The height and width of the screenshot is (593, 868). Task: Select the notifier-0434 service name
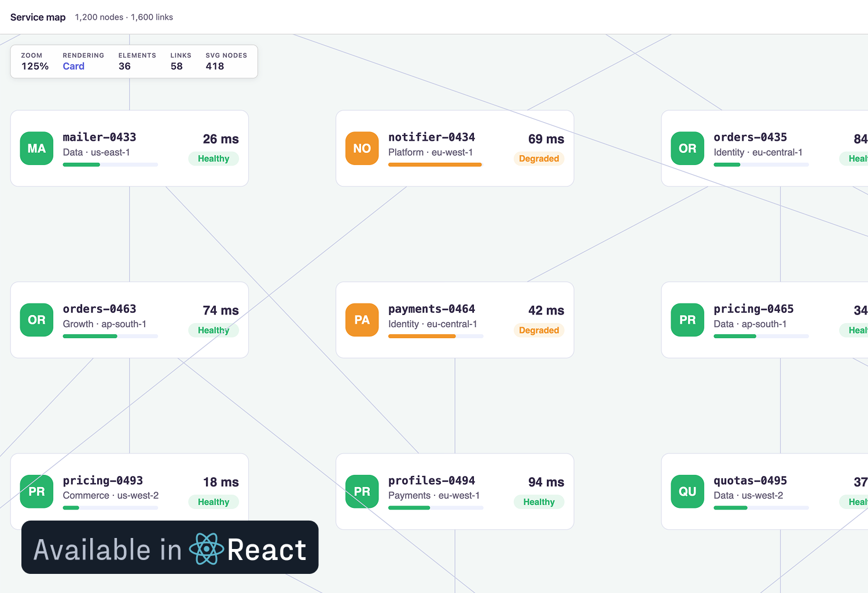click(x=432, y=137)
